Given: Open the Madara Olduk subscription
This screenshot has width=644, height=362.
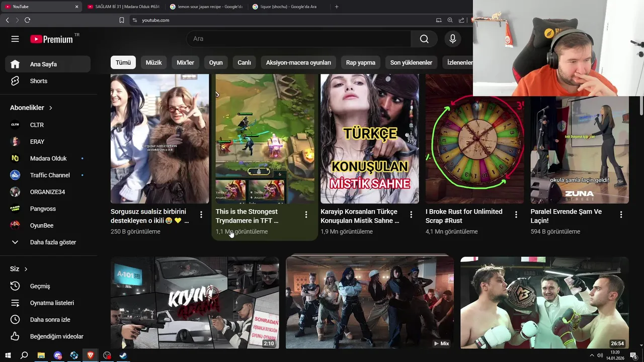Looking at the screenshot, I should click(48, 158).
